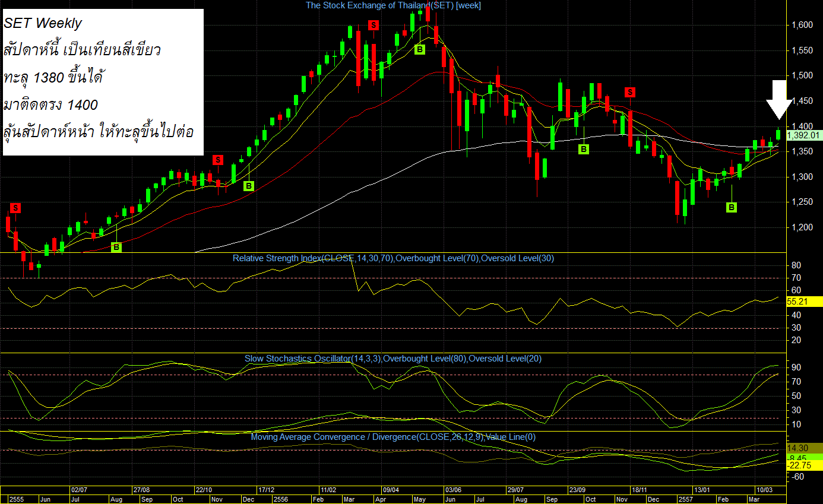Click the green B marker near the May 2556 top
The height and width of the screenshot is (504, 823).
point(419,49)
